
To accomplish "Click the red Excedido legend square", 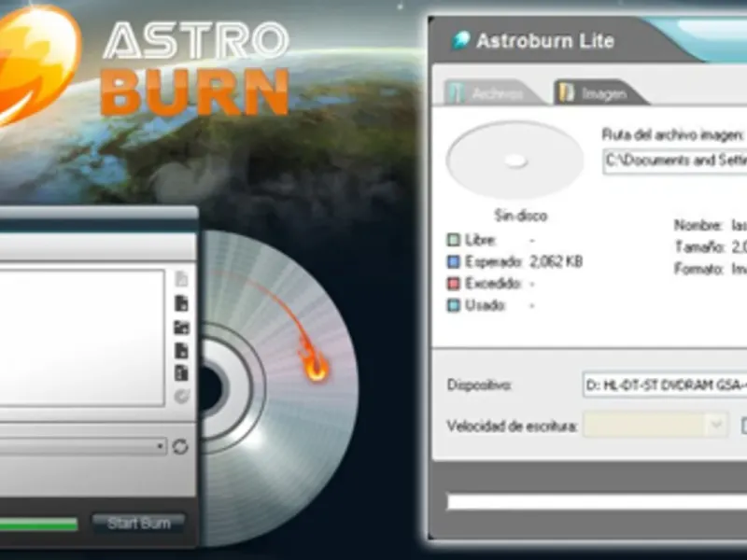I will (454, 284).
